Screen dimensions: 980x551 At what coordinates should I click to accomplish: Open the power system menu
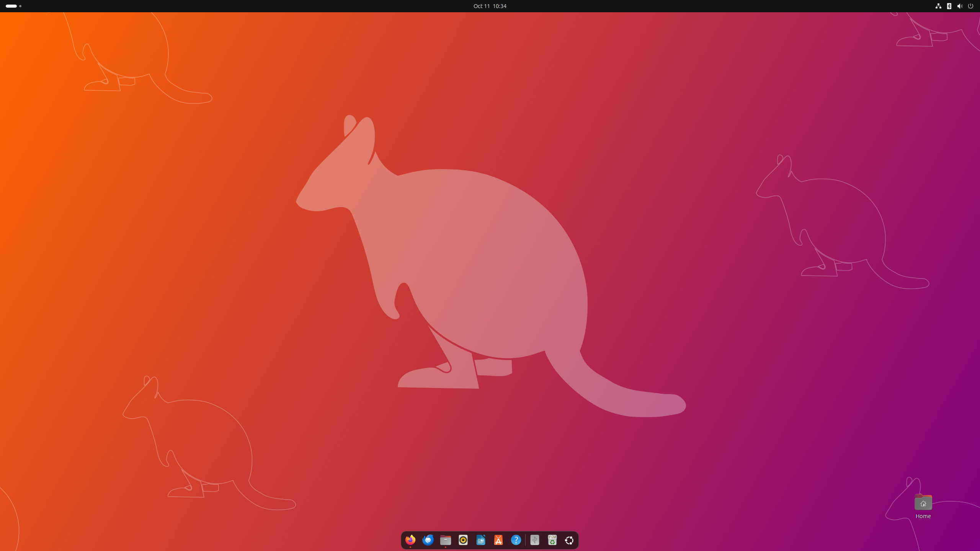point(971,6)
